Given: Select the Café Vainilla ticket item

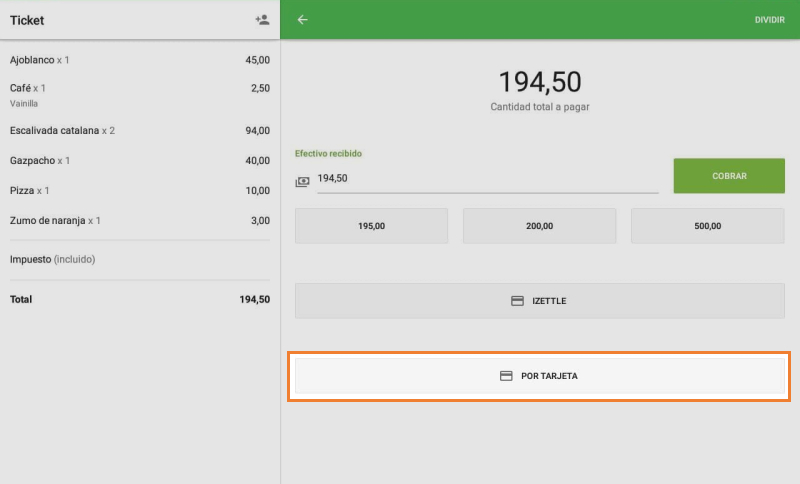Looking at the screenshot, I should (x=139, y=94).
